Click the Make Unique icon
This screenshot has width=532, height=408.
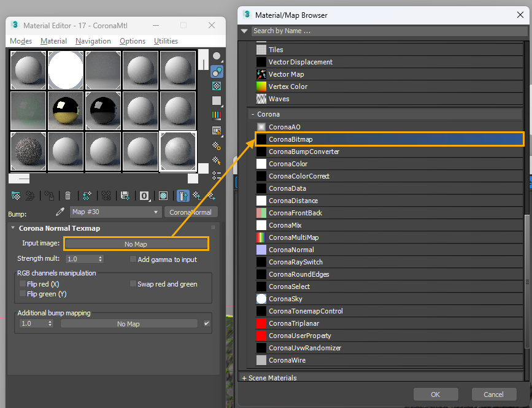(x=106, y=196)
